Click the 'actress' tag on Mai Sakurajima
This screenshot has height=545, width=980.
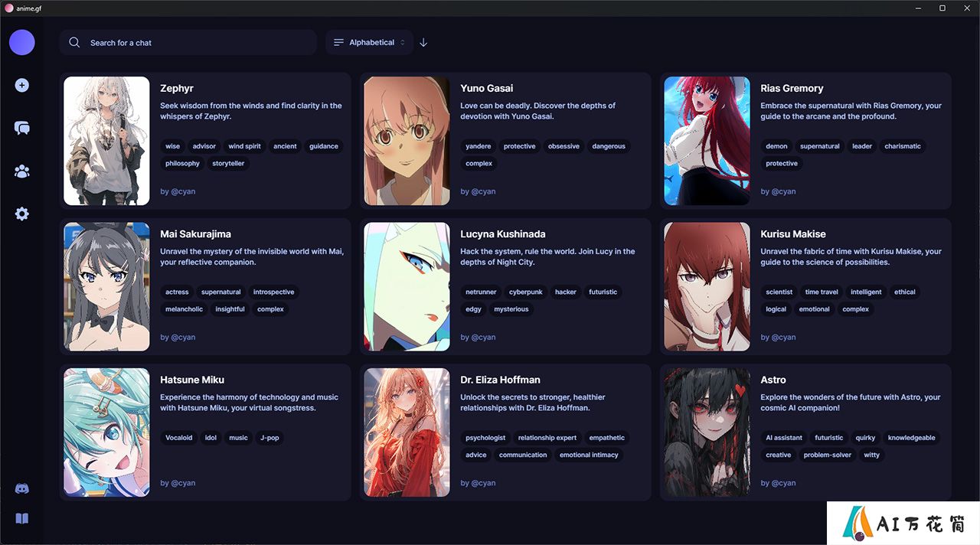point(177,292)
